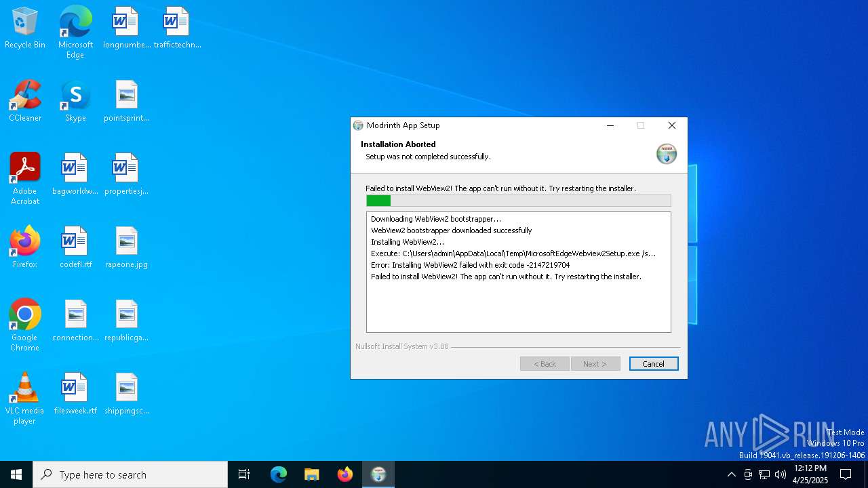Screen dimensions: 868x488
Task: Open the volume tray icon
Action: [781, 474]
